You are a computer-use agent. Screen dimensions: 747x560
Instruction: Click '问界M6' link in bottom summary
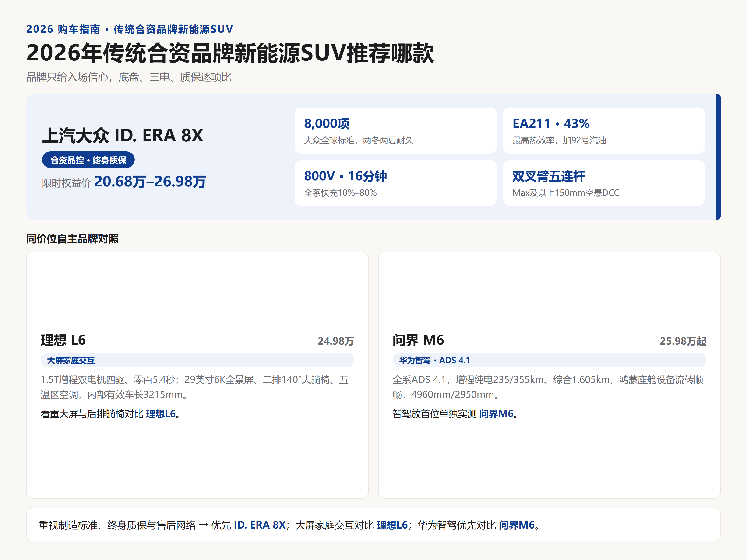[x=517, y=525]
